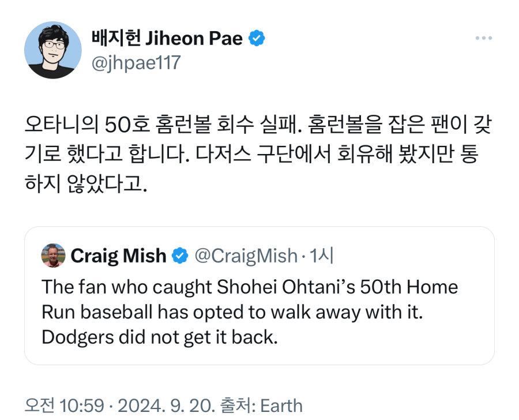Click the quoted English tweet text

click(248, 312)
